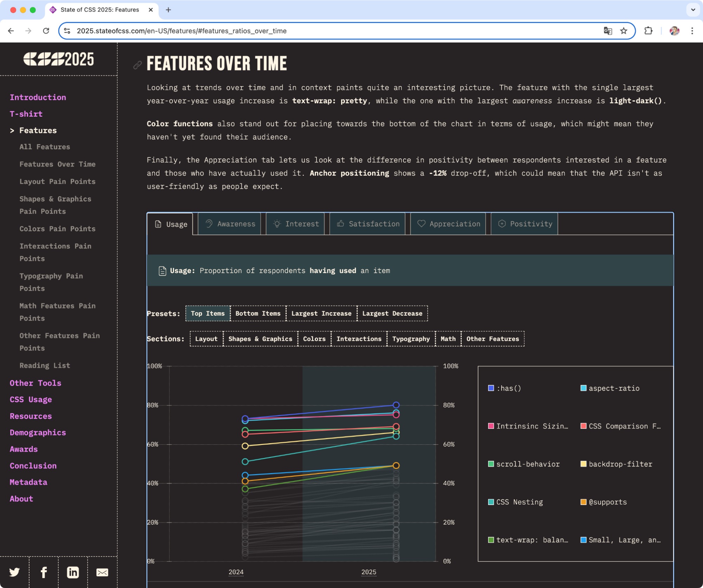Switch to the Awareness tab
The image size is (703, 588).
coord(230,224)
